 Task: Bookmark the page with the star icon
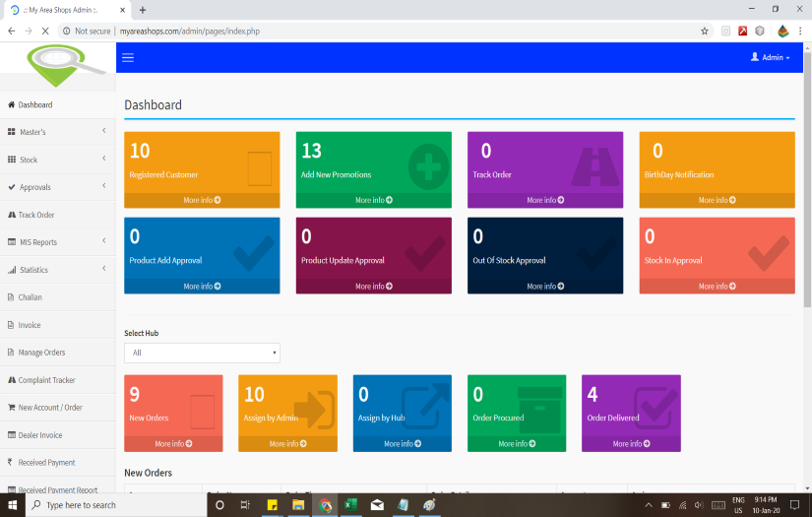[705, 32]
